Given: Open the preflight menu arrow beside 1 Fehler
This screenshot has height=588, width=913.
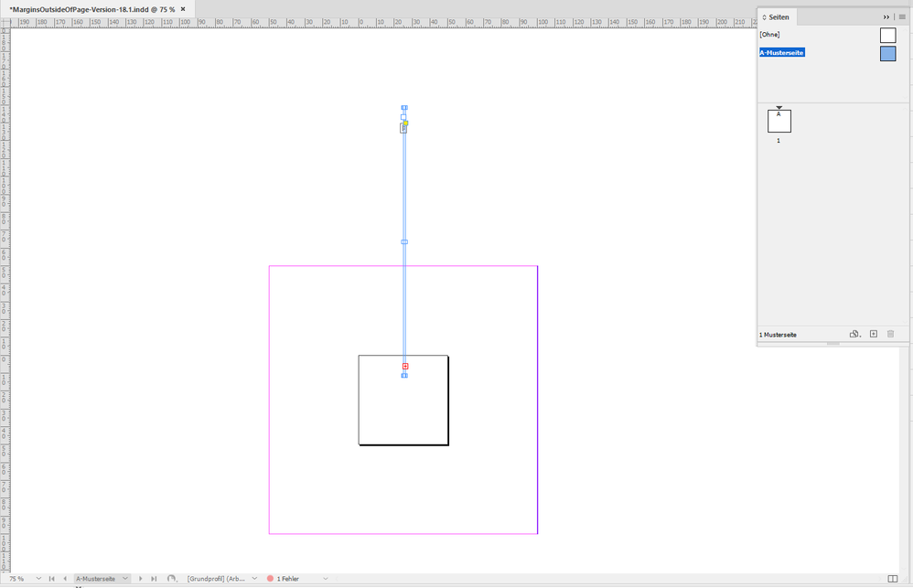Looking at the screenshot, I should pos(326,579).
